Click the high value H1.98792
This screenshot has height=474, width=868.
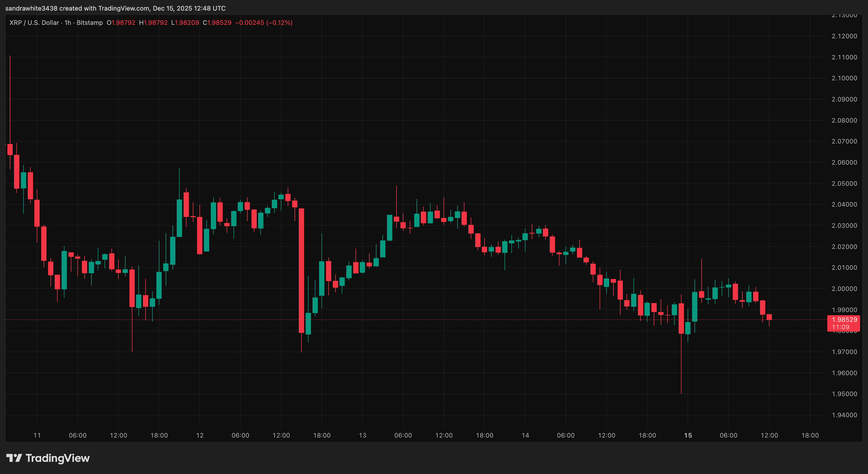(x=153, y=22)
